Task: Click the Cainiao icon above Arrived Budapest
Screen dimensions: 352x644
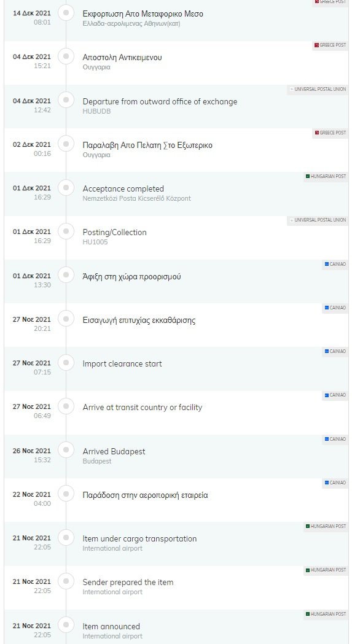Action: click(326, 439)
